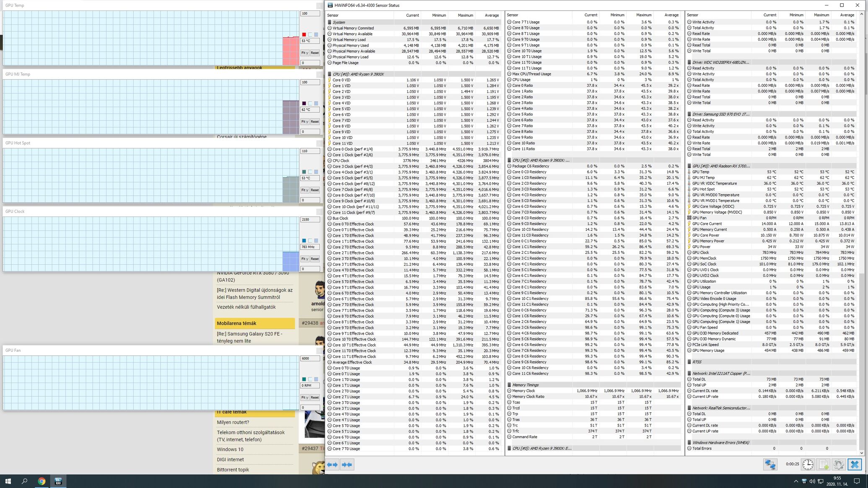Click the collapse columns blue arrows icon

point(347,465)
